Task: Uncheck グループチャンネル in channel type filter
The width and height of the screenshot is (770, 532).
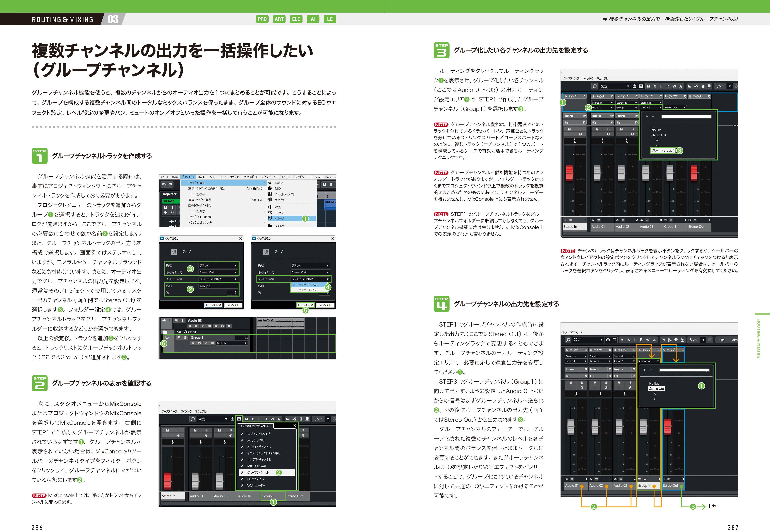Action: [242, 472]
